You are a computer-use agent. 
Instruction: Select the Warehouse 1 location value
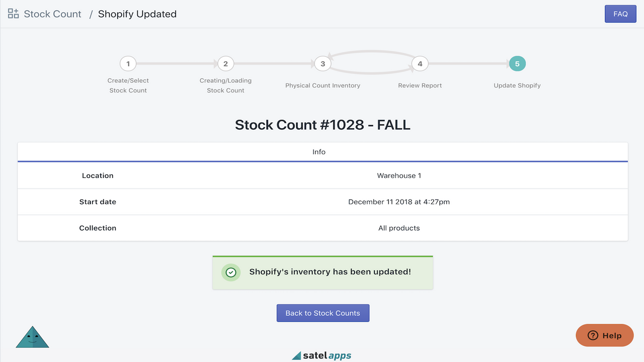[x=399, y=175]
